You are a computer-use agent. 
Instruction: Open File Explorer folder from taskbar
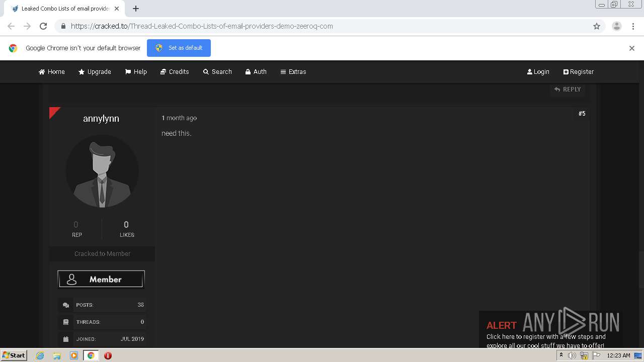click(57, 355)
